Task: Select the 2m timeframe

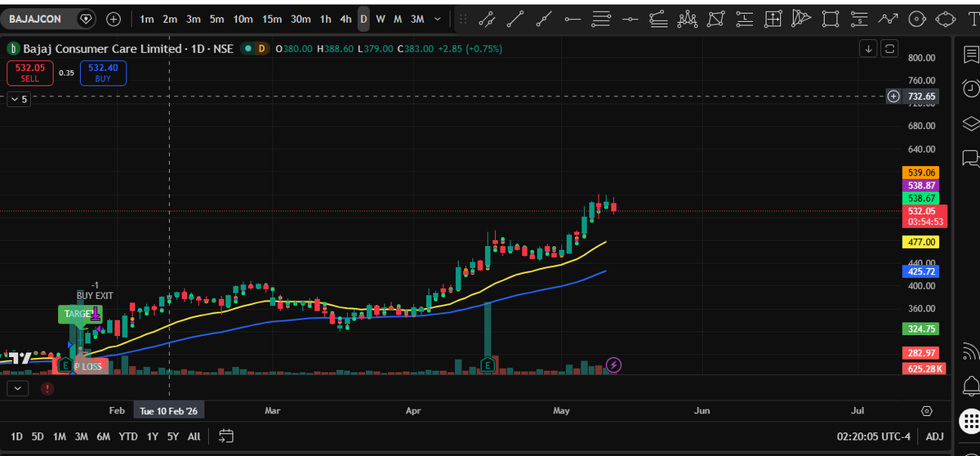Action: (x=170, y=19)
